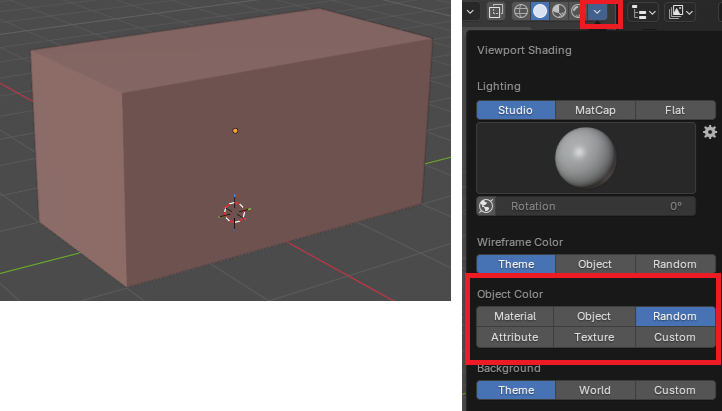This screenshot has width=722, height=411.
Task: Set Object Color to Material
Action: click(515, 316)
